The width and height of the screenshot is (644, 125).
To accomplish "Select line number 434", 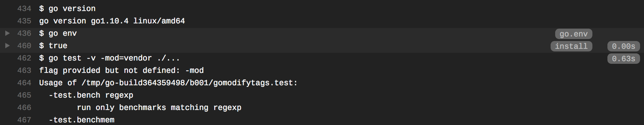I will tap(24, 8).
